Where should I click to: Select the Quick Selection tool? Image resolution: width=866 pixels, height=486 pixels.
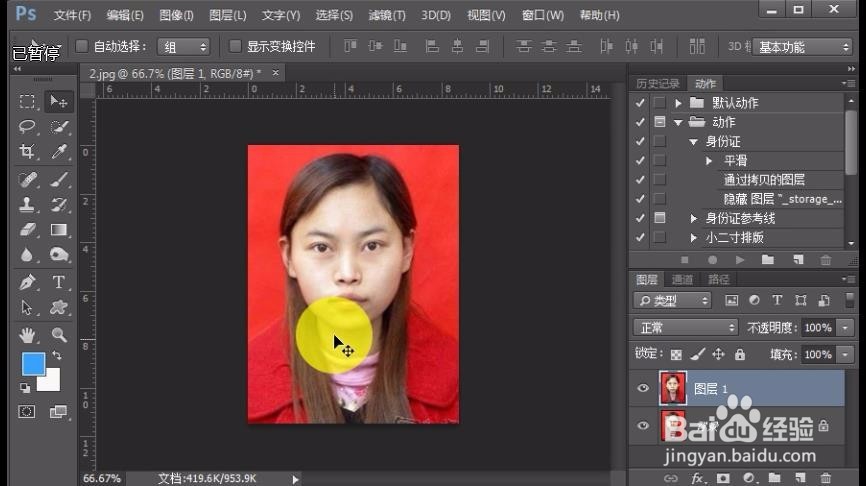(x=59, y=126)
